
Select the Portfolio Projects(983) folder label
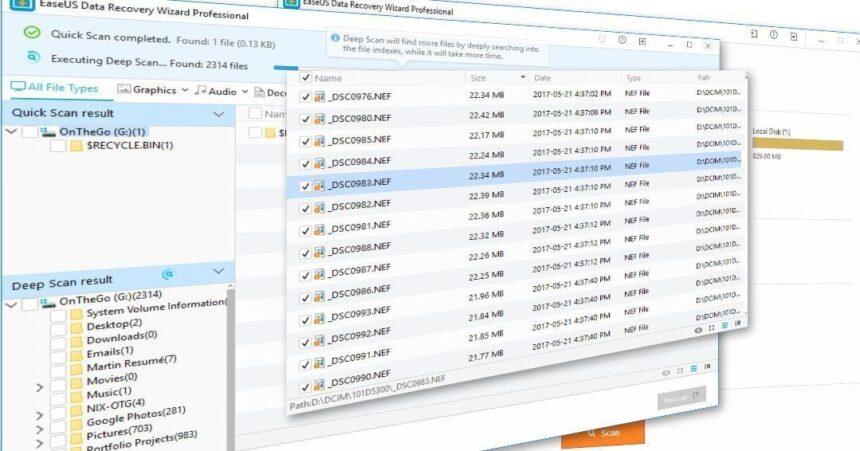(x=142, y=442)
